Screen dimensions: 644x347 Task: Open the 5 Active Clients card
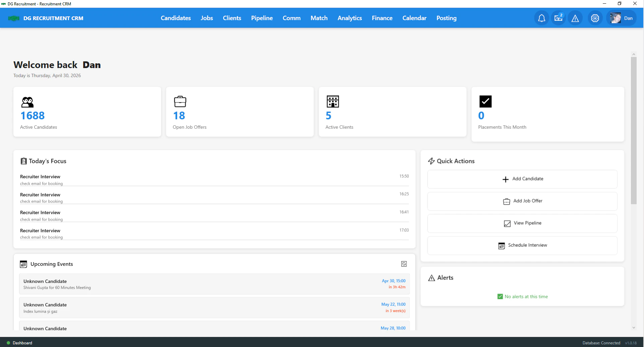pyautogui.click(x=392, y=112)
